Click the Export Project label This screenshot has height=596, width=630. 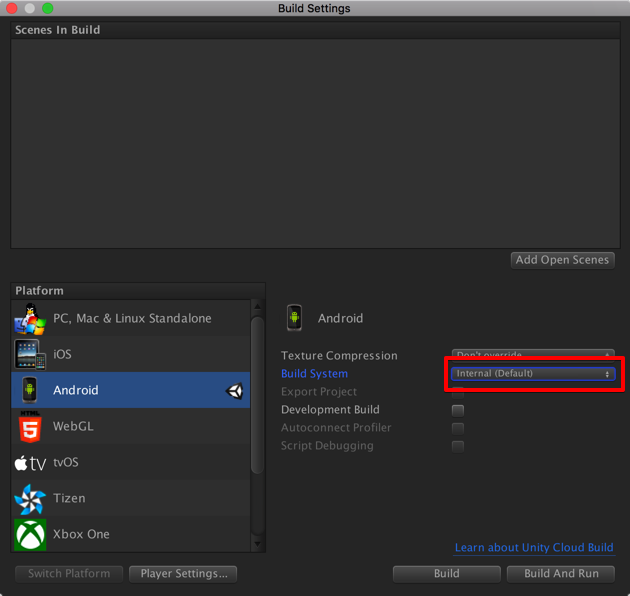(x=319, y=392)
